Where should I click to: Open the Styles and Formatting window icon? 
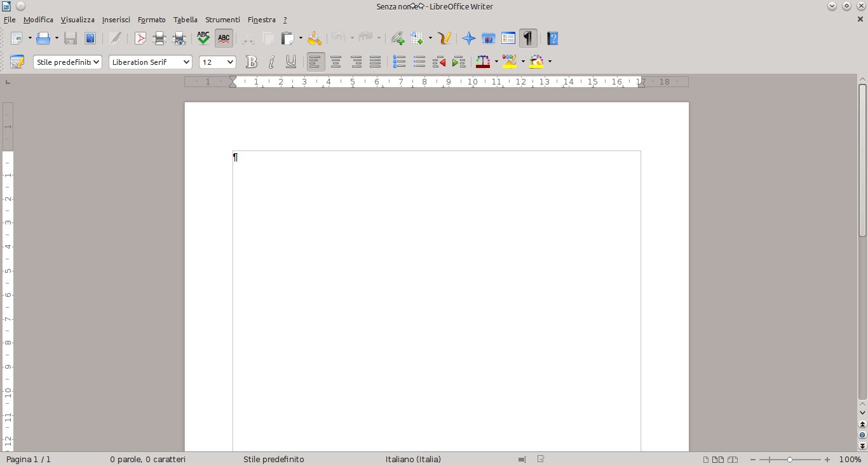pos(17,62)
